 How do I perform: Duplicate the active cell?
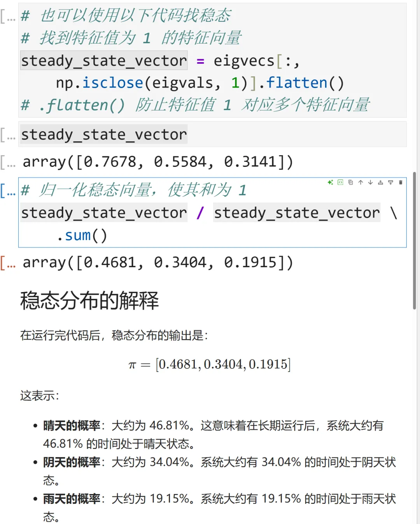tap(350, 182)
